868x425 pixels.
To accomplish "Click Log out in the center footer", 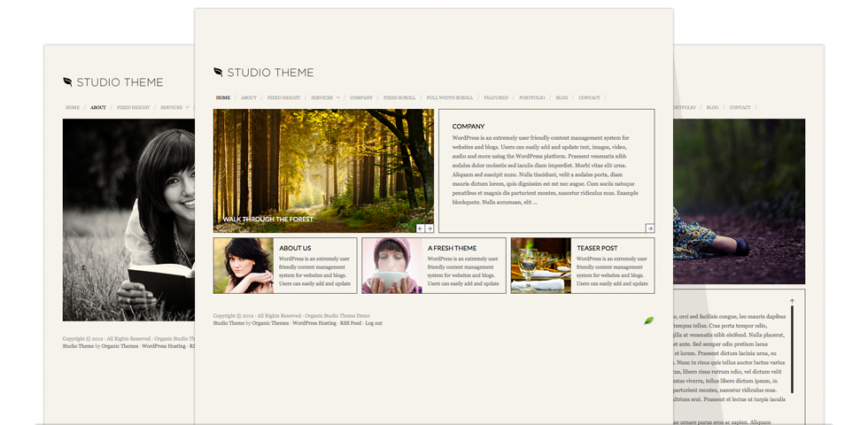I will point(374,323).
